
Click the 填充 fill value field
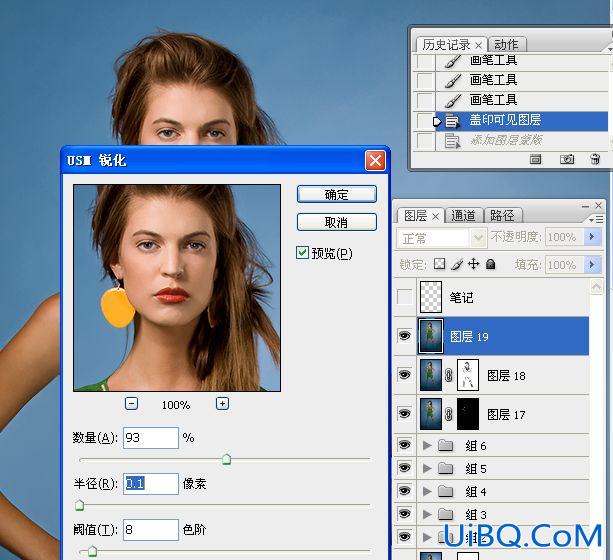click(x=565, y=265)
